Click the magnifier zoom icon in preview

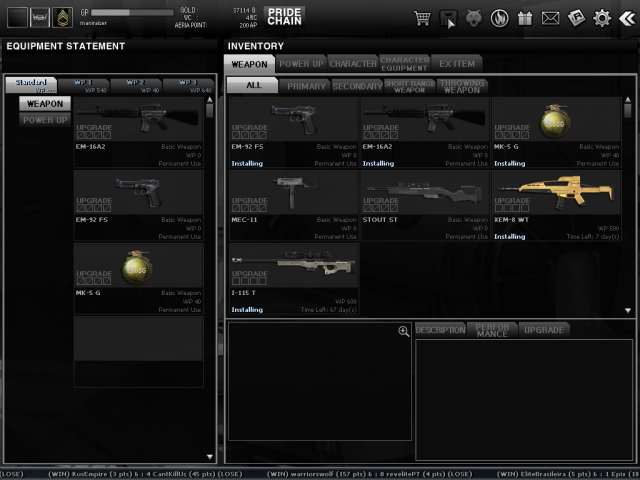pos(403,331)
